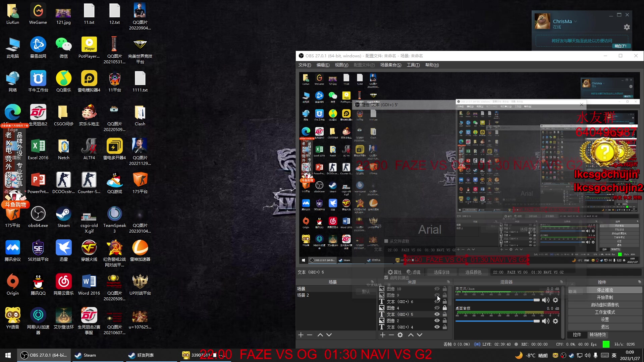Open 桌面音频 mixer settings gear
Viewport: 644px width, 362px height.
click(x=555, y=321)
